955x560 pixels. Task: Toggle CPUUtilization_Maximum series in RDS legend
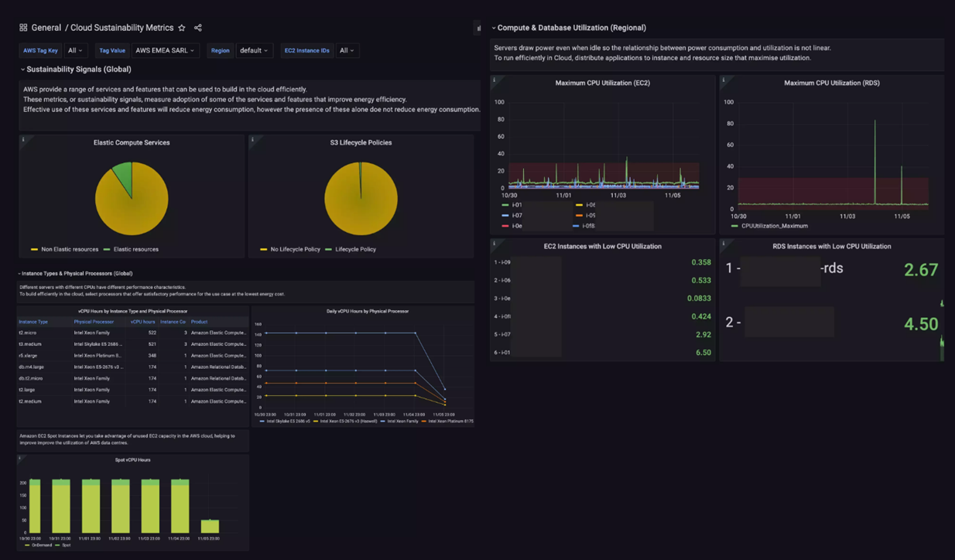click(x=774, y=226)
